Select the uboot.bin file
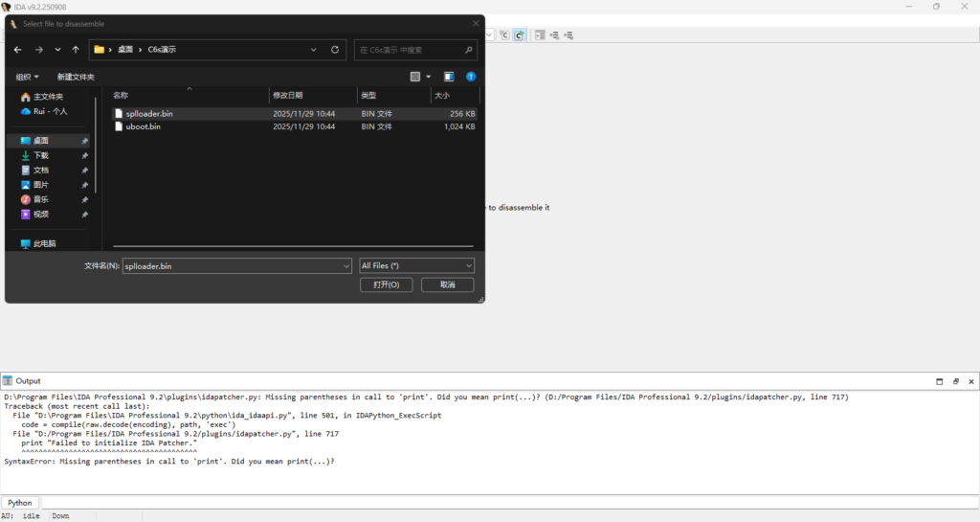 click(x=143, y=126)
